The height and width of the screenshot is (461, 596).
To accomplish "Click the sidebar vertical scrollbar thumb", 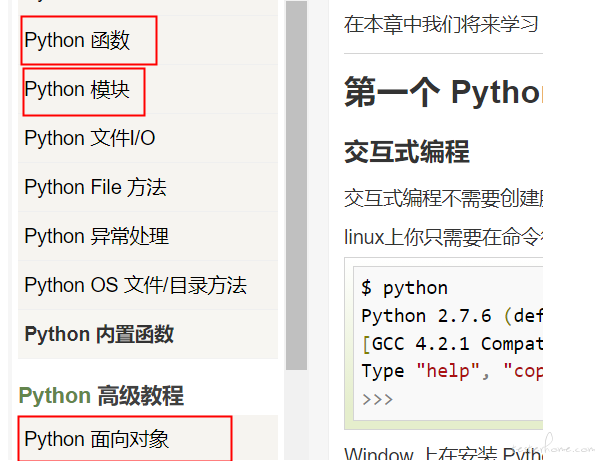I will click(296, 185).
